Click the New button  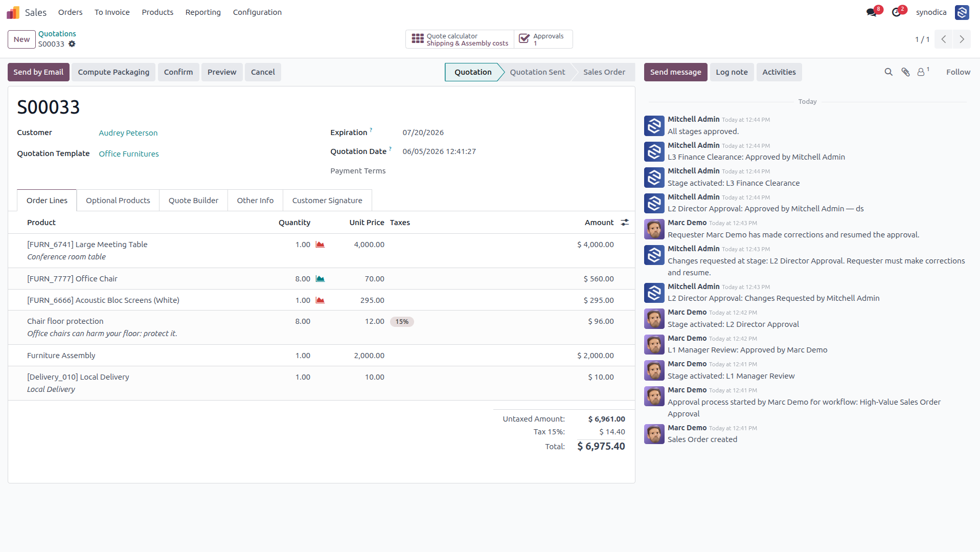coord(21,39)
